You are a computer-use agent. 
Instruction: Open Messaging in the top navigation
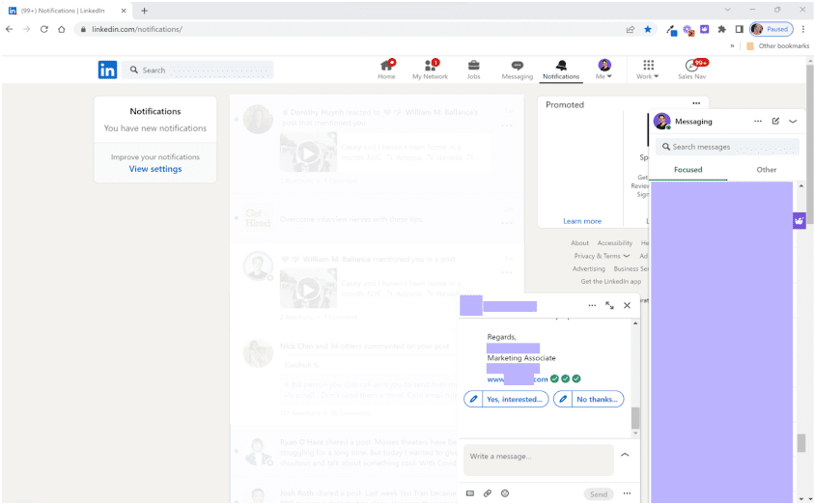(517, 66)
